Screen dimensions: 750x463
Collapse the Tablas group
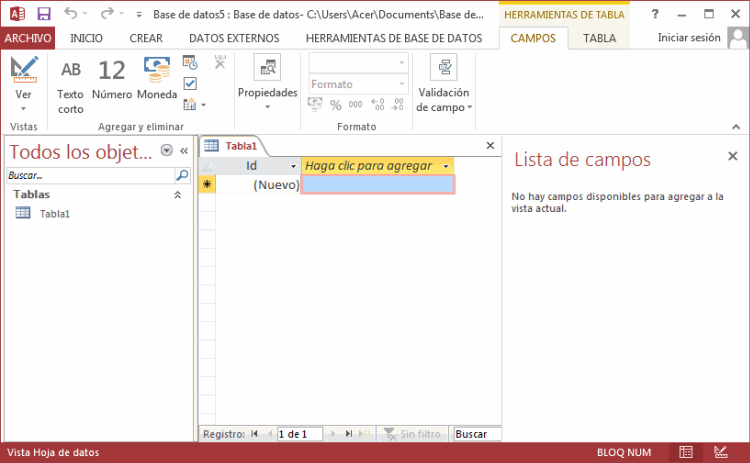point(178,195)
